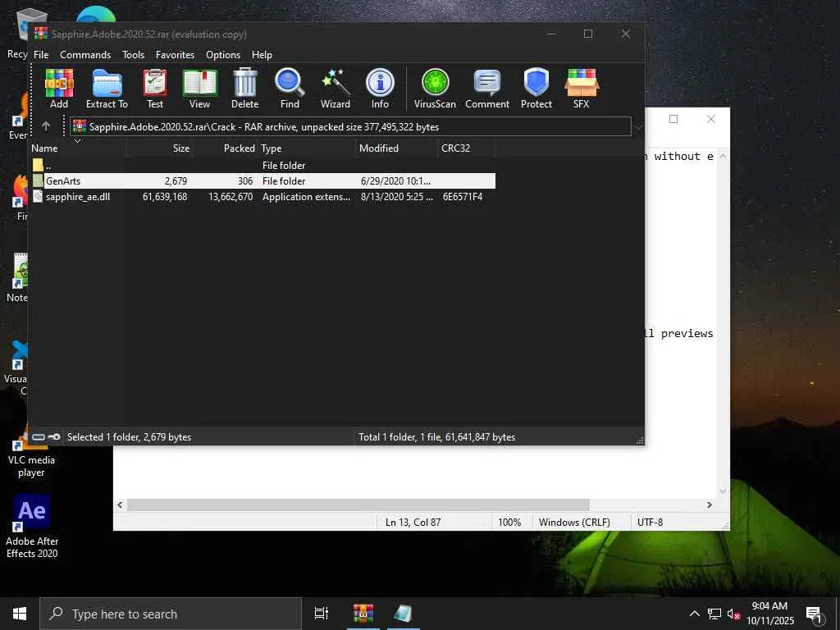Click WinRAR taskbar icon

click(363, 614)
